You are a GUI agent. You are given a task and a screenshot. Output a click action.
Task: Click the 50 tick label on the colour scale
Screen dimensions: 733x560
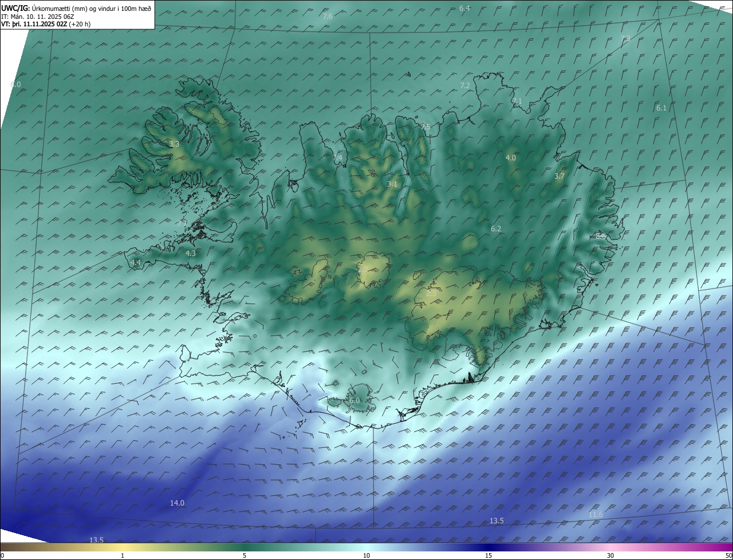pos(728,555)
